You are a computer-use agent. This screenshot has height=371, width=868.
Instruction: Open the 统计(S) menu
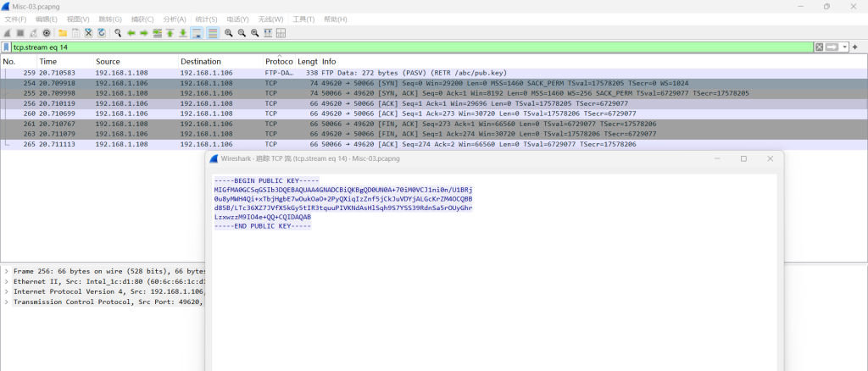coord(207,19)
